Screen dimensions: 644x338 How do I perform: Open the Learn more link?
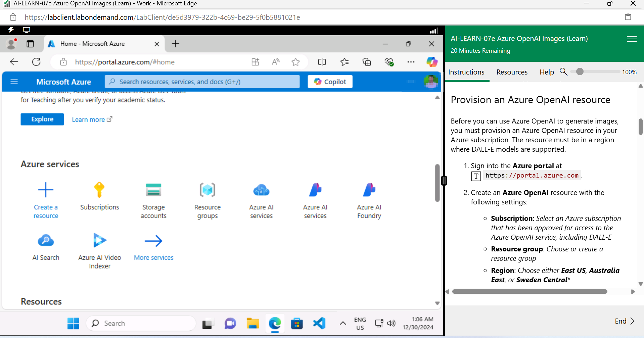[x=88, y=119]
